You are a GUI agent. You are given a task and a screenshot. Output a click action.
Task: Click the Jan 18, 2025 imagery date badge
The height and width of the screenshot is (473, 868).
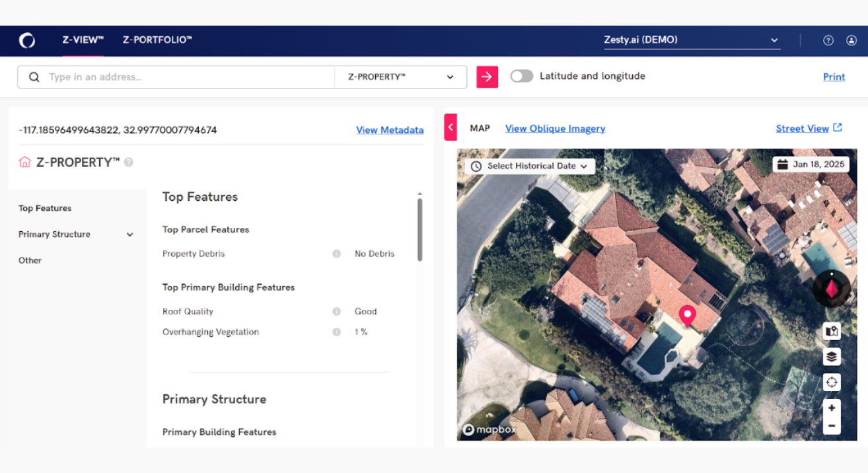click(811, 164)
